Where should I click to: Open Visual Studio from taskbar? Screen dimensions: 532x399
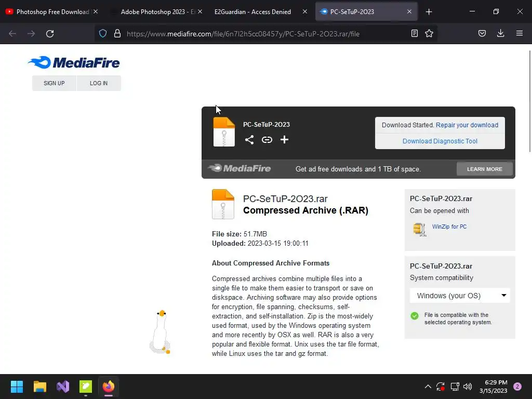tap(63, 387)
